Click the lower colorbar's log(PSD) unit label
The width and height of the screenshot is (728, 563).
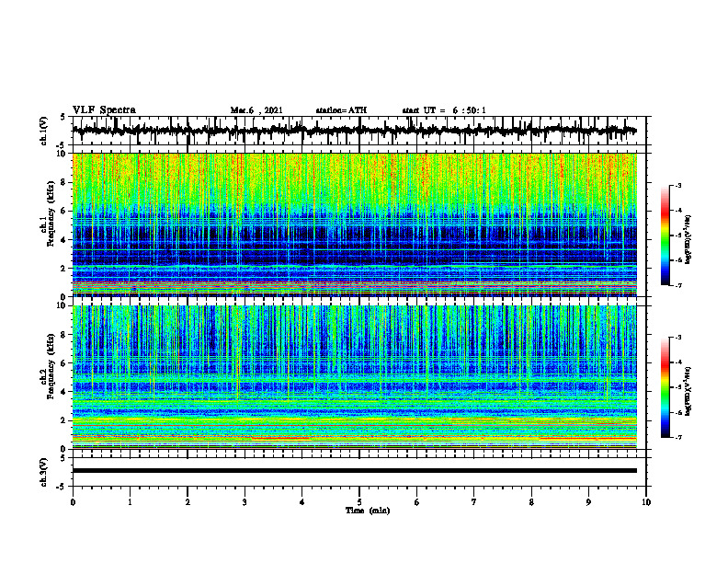click(x=688, y=391)
